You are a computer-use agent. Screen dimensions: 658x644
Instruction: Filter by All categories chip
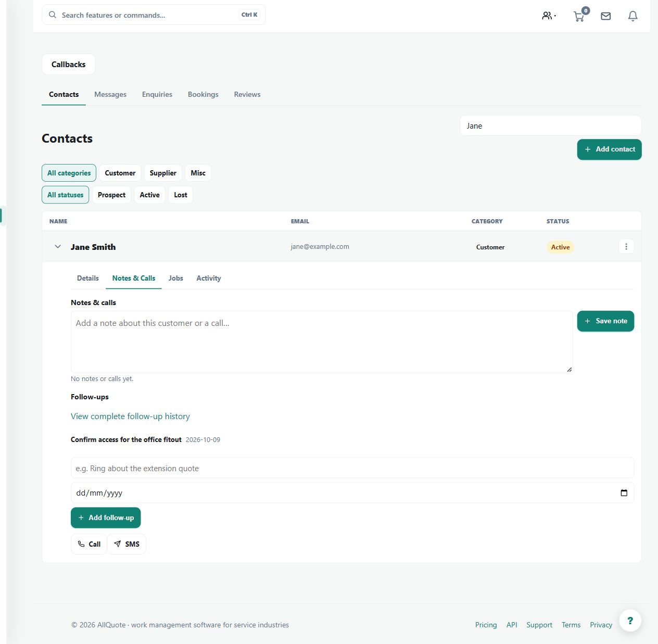pos(69,173)
